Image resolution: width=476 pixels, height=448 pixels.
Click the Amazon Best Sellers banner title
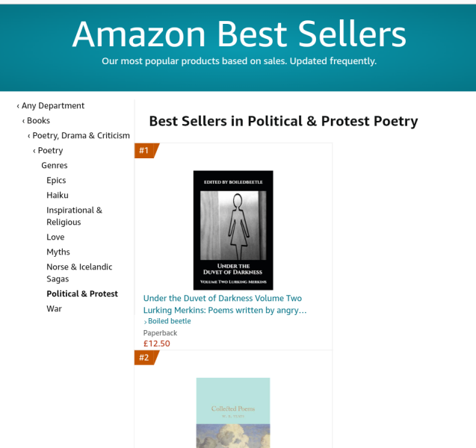tap(239, 34)
